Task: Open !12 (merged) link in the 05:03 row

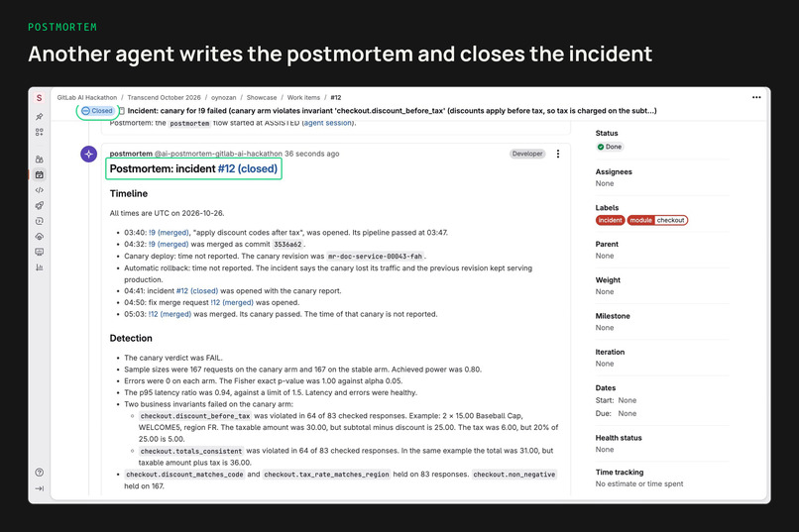Action: 170,315
